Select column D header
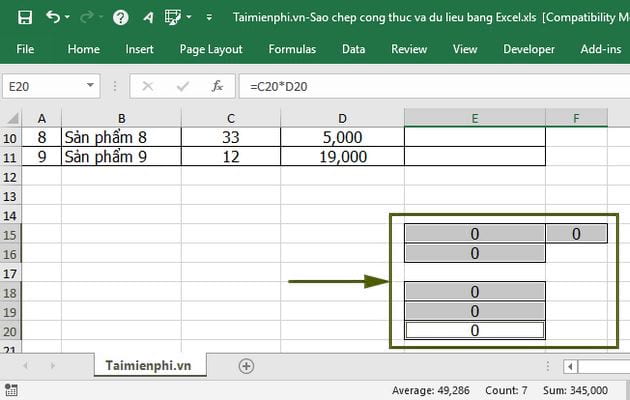The width and height of the screenshot is (630, 400). pos(342,118)
